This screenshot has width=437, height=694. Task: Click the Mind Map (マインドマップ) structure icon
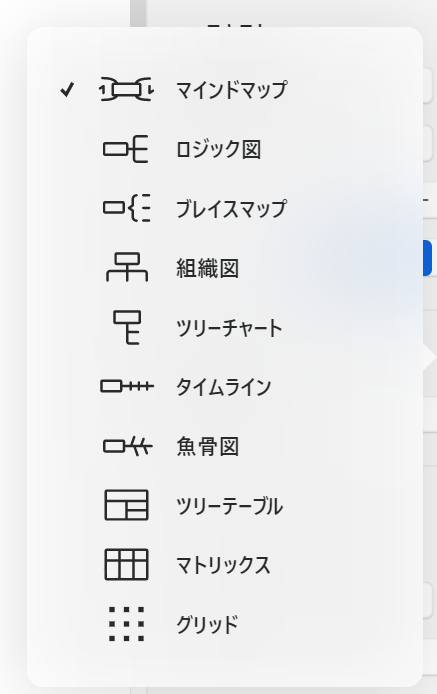[x=126, y=89]
